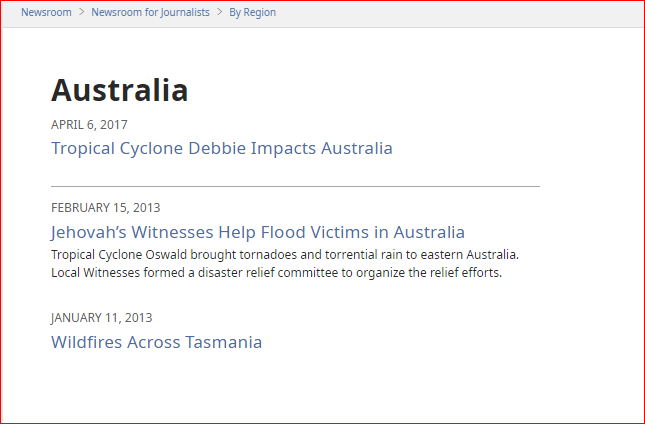The width and height of the screenshot is (645, 424).
Task: Click the horizontal divider below first article
Action: pos(295,186)
